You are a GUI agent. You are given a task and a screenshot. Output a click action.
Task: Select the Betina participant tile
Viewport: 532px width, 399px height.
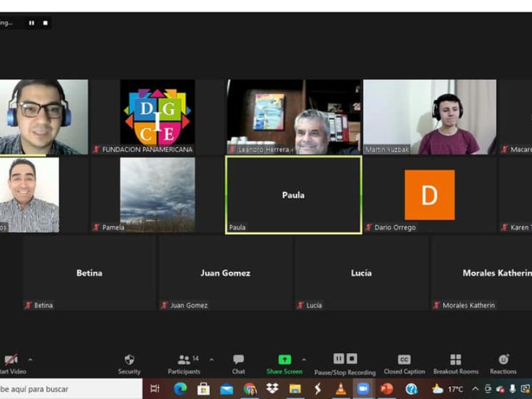pyautogui.click(x=89, y=273)
